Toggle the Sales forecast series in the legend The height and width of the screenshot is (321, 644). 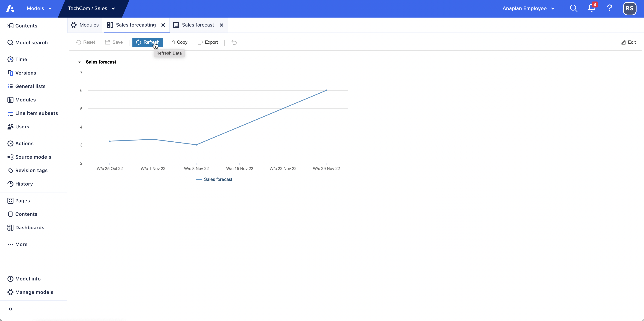click(x=214, y=179)
